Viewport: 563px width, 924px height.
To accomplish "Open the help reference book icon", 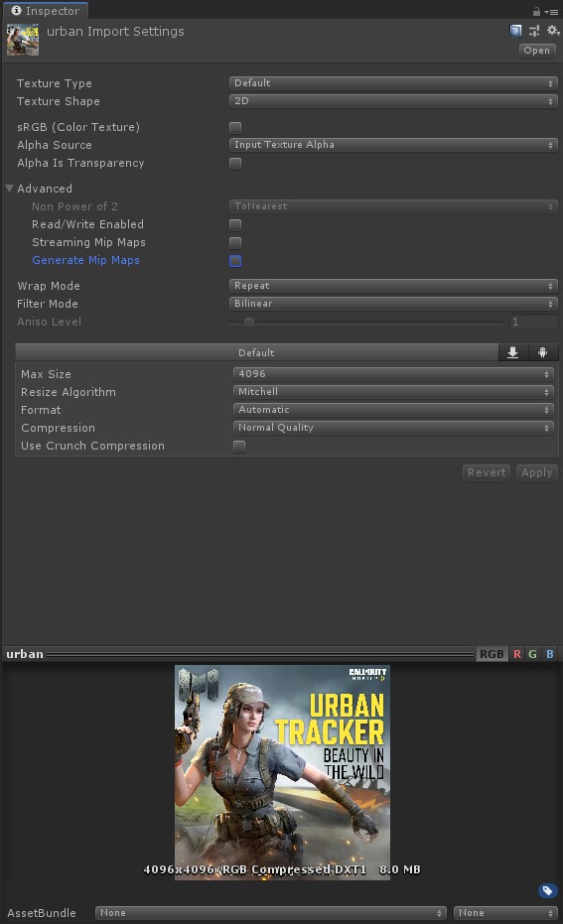I will 516,31.
